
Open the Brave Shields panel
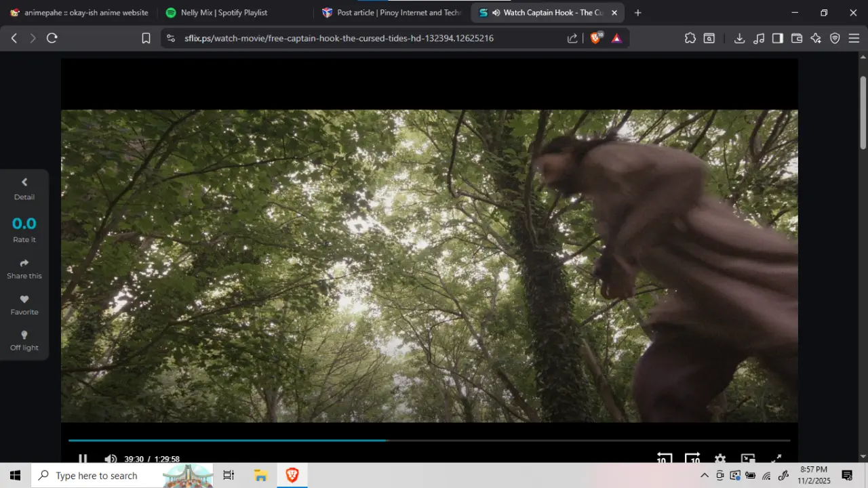pos(596,38)
